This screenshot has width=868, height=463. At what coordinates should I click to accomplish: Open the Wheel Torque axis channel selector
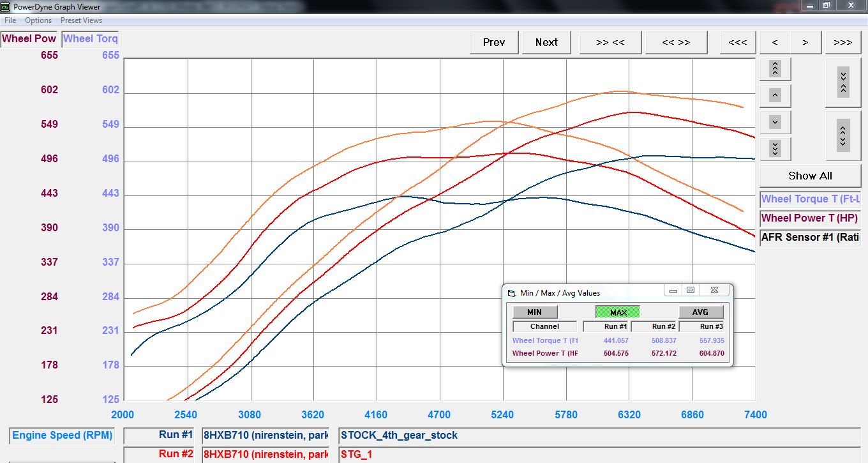tap(90, 38)
